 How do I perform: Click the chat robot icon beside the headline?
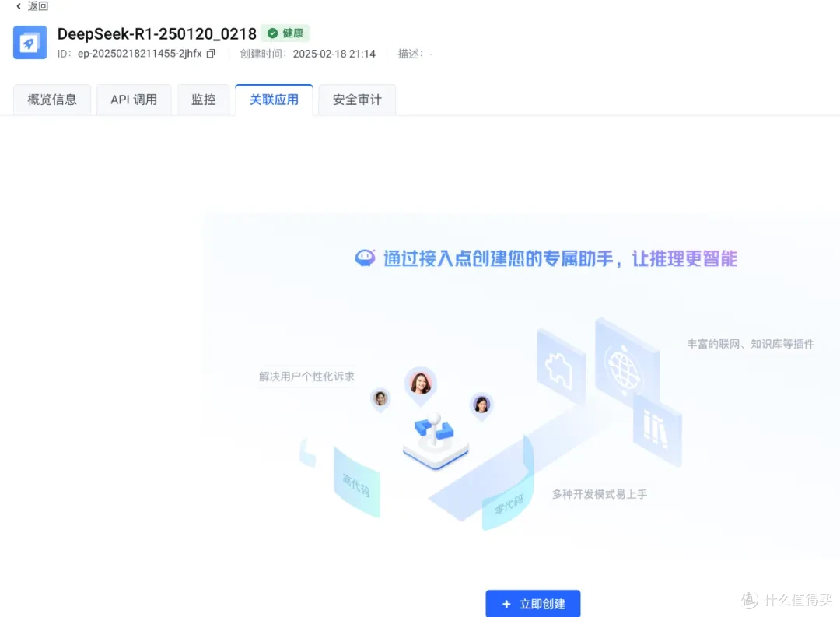365,258
